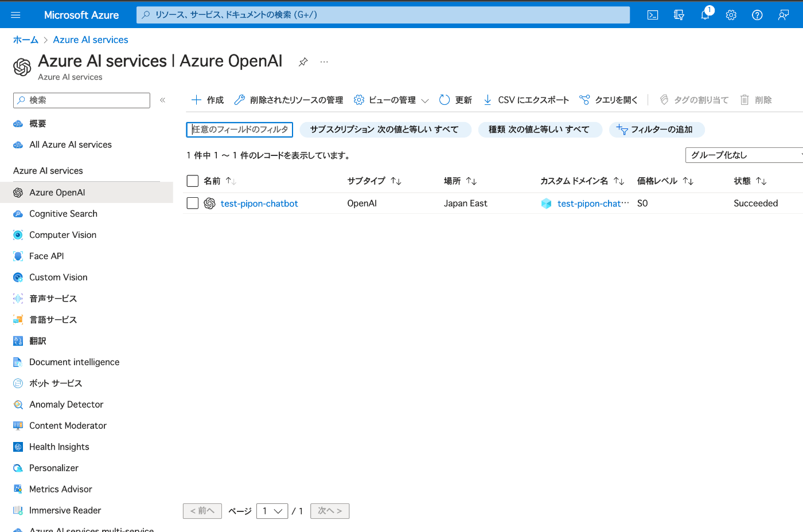Open the ビューの管理 dropdown

[x=391, y=100]
